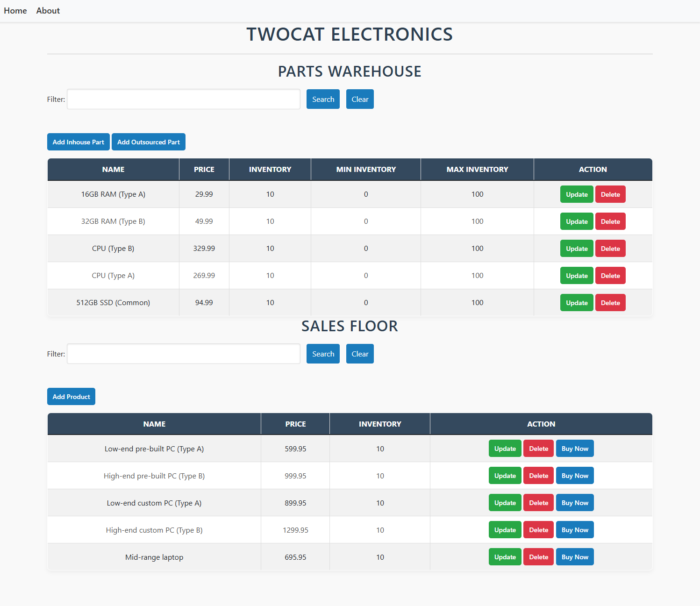The height and width of the screenshot is (606, 700).
Task: Buy Now Low-end custom PC (Type A)
Action: [x=575, y=503]
